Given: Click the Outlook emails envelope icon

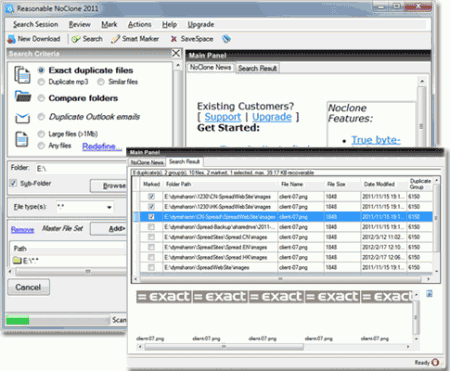Looking at the screenshot, I should tap(22, 118).
